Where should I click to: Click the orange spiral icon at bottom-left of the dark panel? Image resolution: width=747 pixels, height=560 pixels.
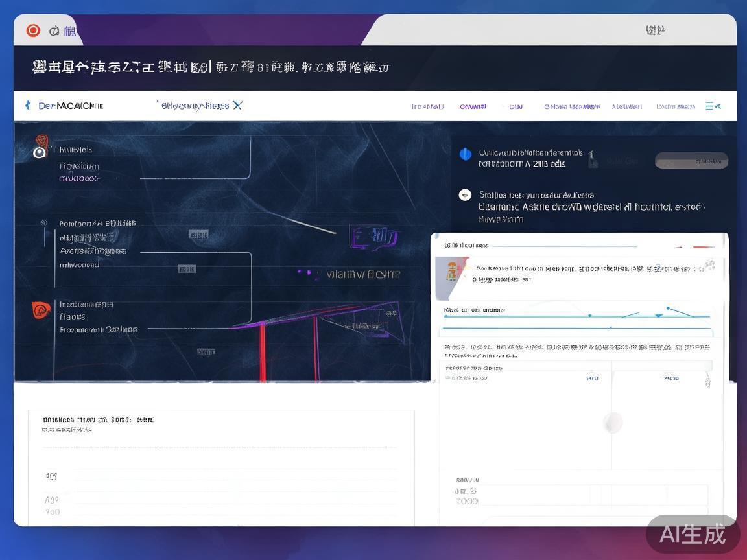coord(41,310)
